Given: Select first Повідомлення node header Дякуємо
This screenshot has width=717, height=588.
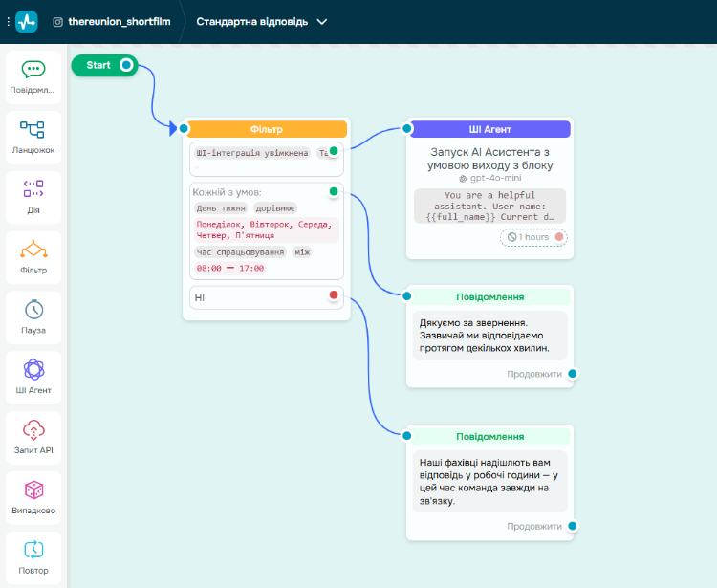Looking at the screenshot, I should 489,297.
